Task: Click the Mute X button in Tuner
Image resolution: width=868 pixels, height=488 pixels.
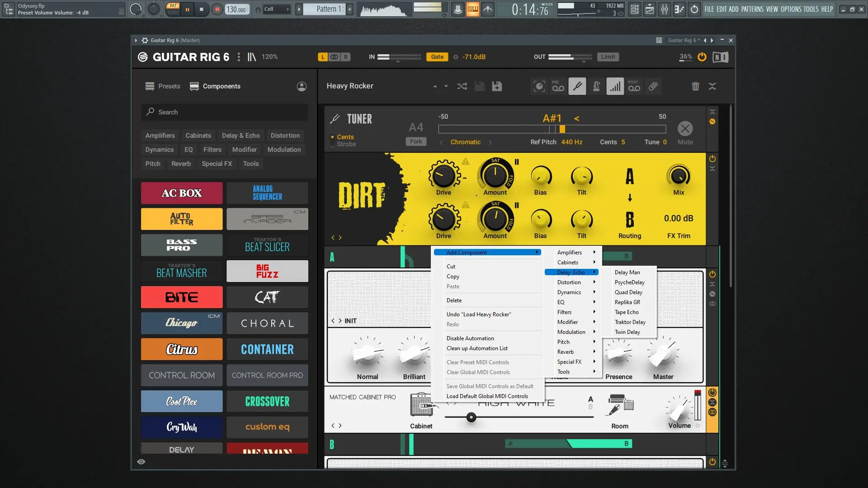Action: (685, 129)
